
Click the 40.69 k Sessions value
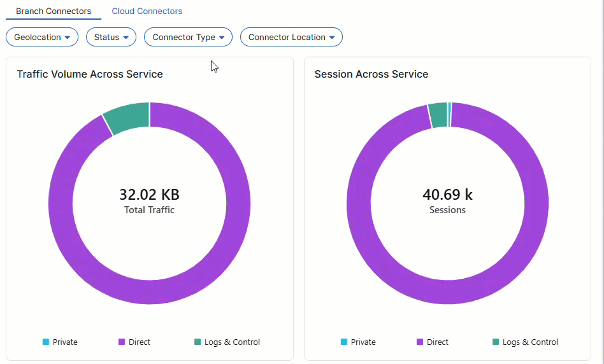(x=447, y=195)
